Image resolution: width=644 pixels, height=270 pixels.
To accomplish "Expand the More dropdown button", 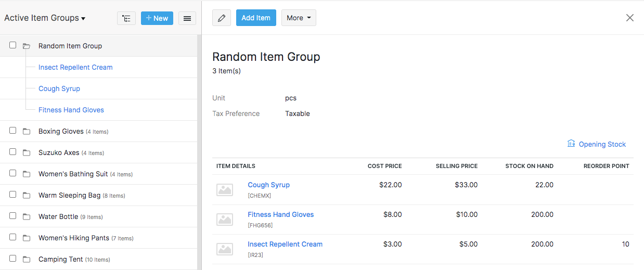I will (x=299, y=18).
